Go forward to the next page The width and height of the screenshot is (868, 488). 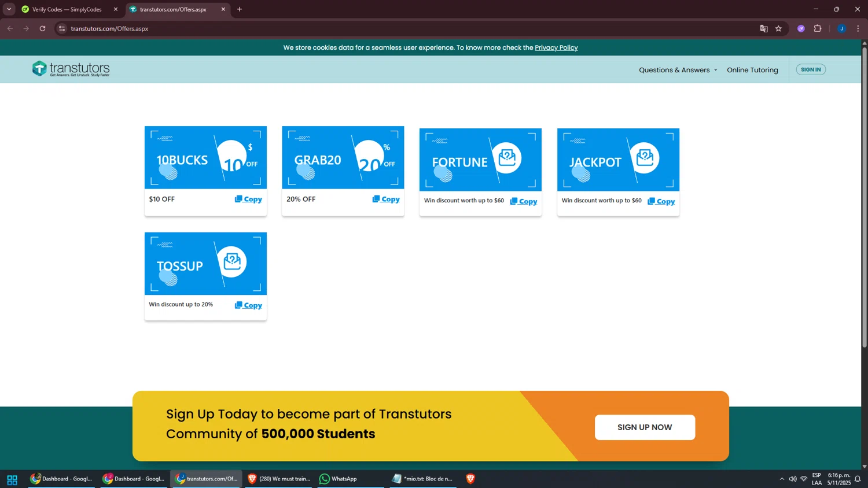click(x=26, y=28)
